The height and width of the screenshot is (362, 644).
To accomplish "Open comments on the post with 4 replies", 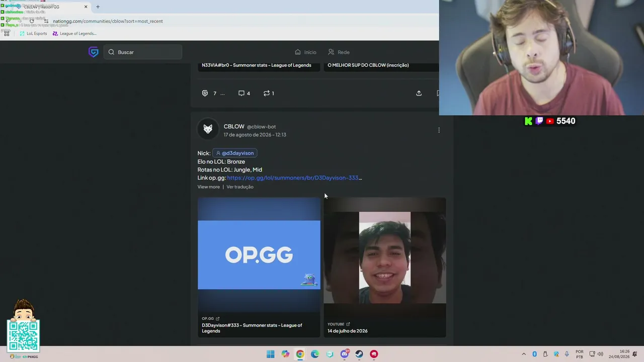I will coord(244,94).
